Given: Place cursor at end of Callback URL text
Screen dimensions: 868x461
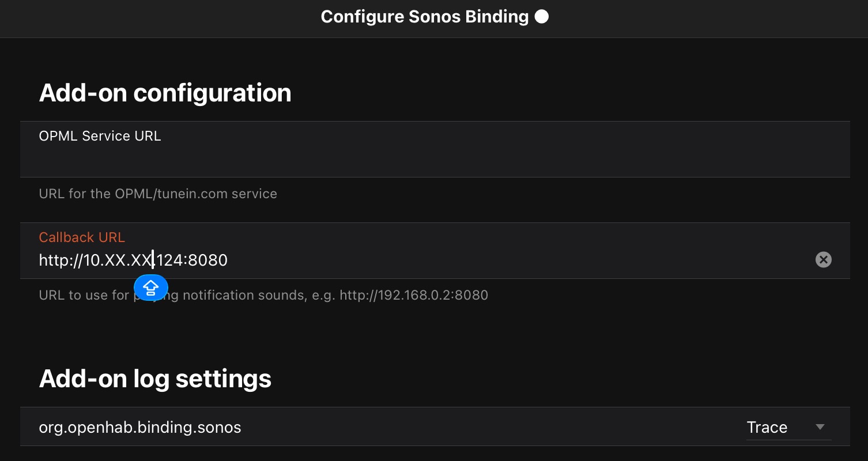Looking at the screenshot, I should click(228, 260).
